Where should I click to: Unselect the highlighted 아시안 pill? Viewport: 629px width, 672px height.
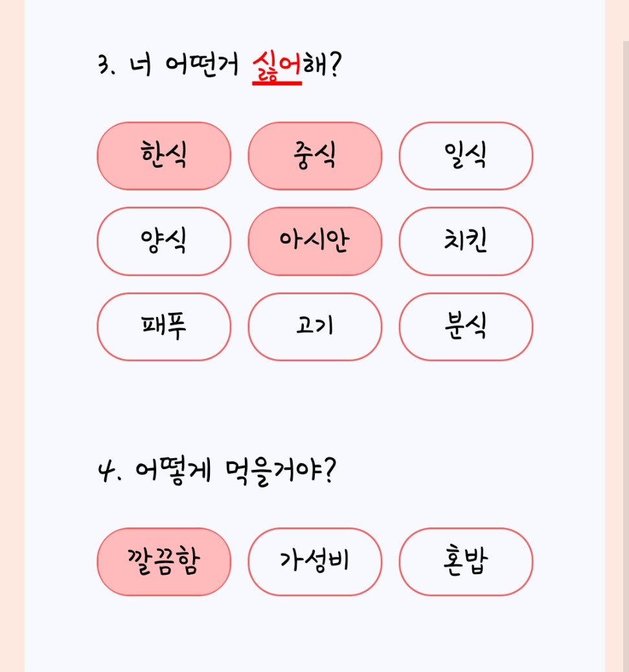[315, 241]
